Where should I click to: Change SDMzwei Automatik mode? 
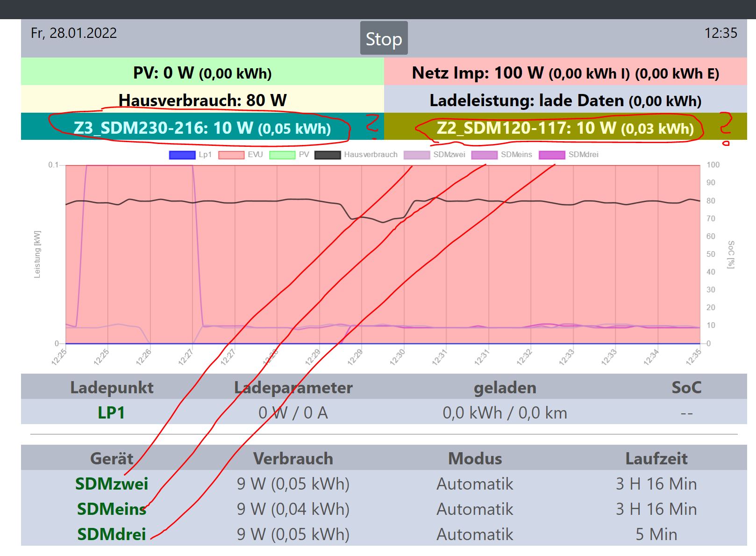click(475, 484)
